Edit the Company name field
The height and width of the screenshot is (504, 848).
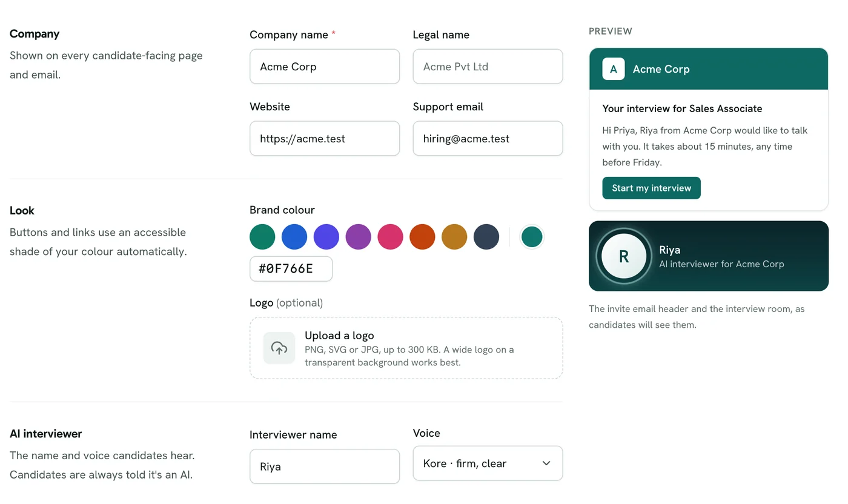click(x=325, y=67)
